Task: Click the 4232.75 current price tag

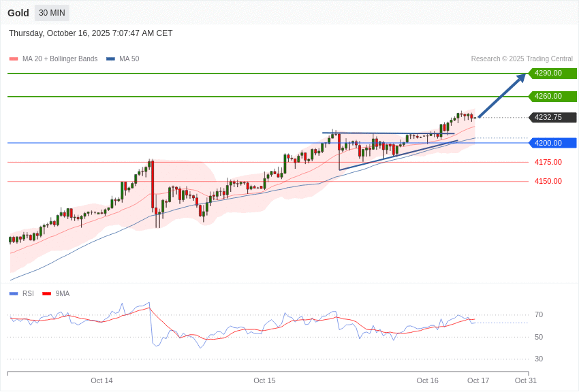Action: point(552,118)
